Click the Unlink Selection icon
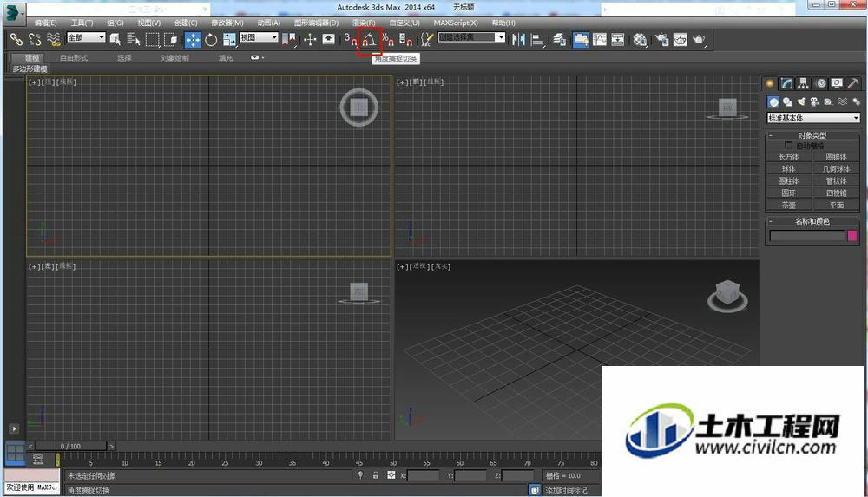Viewport: 868px width, 497px height. point(35,39)
